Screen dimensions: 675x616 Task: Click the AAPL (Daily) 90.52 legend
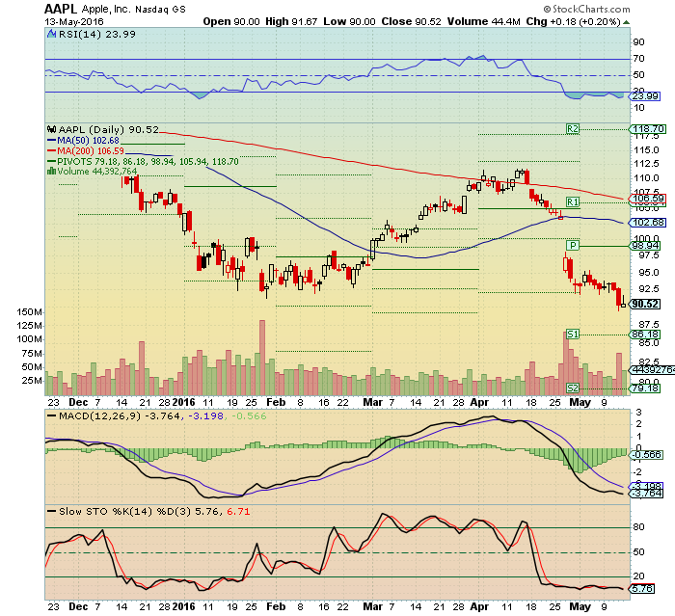[x=108, y=129]
